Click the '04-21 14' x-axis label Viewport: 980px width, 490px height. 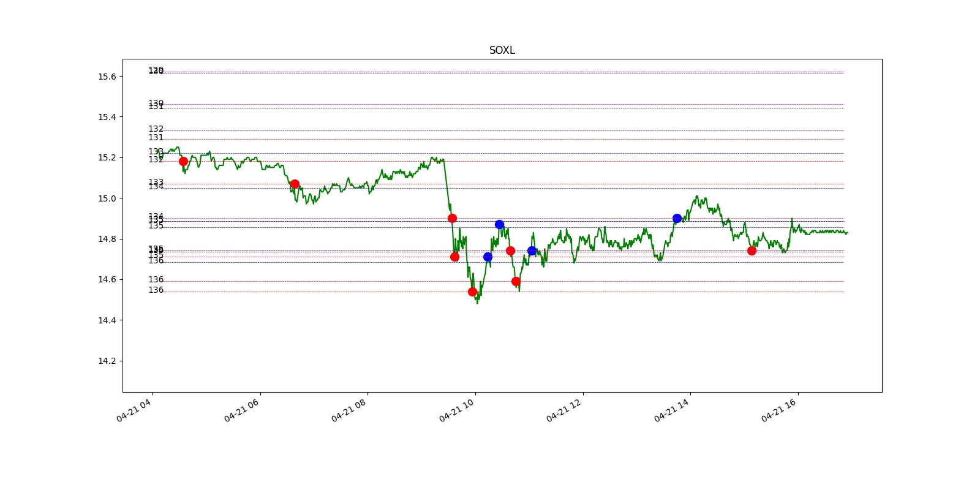(672, 410)
